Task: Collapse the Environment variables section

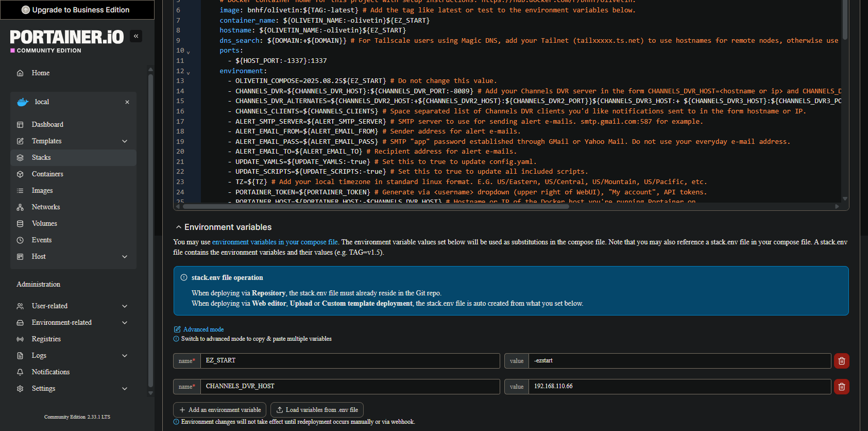Action: pos(179,227)
